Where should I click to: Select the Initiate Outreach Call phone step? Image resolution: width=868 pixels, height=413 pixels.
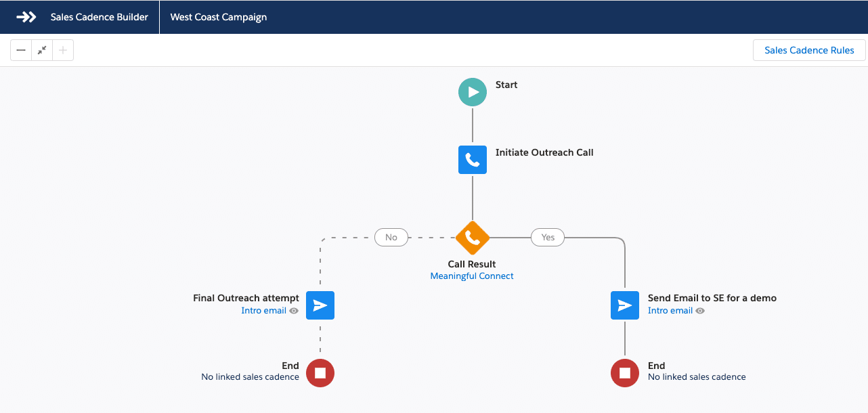pos(472,160)
